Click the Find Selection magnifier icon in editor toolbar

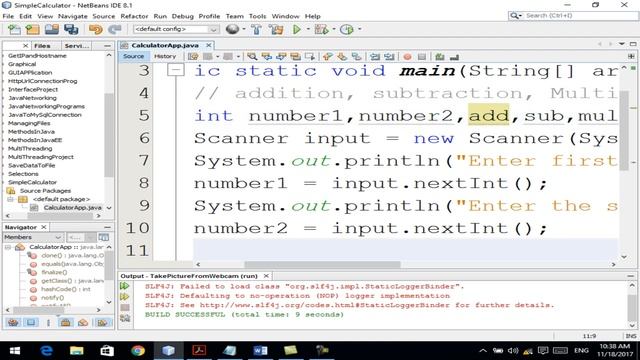(252, 57)
